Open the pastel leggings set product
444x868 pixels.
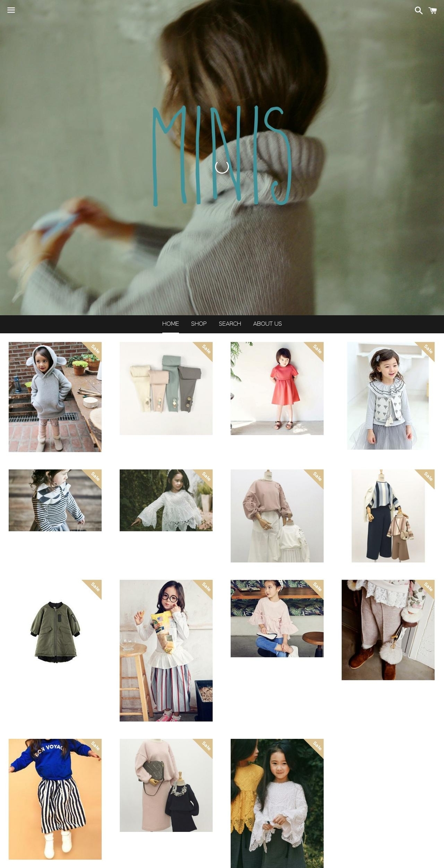coord(166,388)
